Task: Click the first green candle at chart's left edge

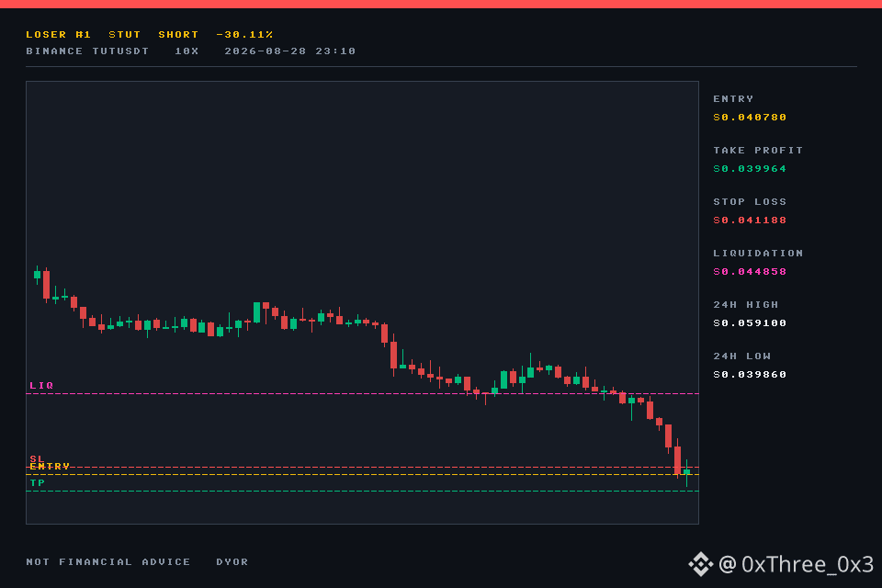Action: coord(37,275)
